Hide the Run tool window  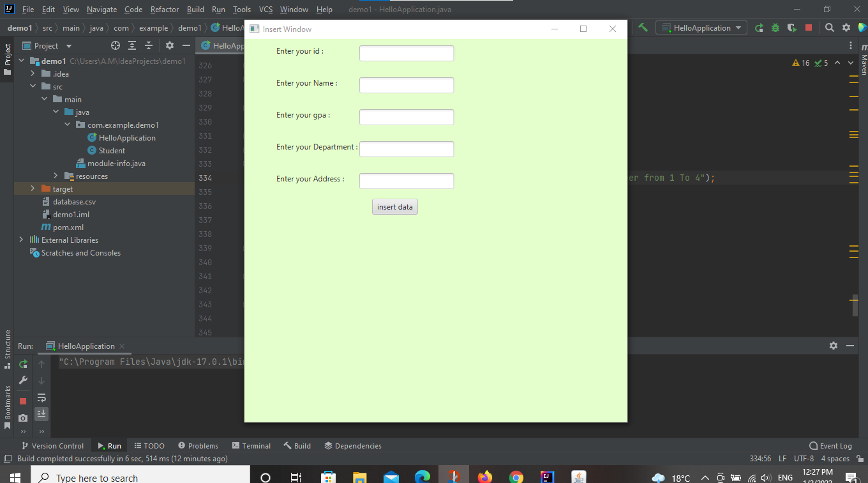tap(850, 346)
